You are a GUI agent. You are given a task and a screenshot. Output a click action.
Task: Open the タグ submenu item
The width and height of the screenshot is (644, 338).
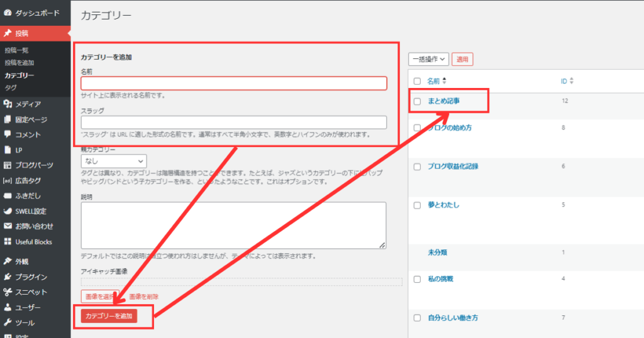(11, 87)
